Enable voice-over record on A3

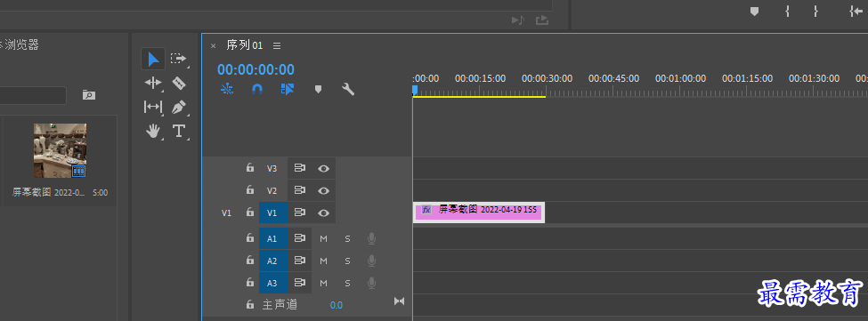372,283
